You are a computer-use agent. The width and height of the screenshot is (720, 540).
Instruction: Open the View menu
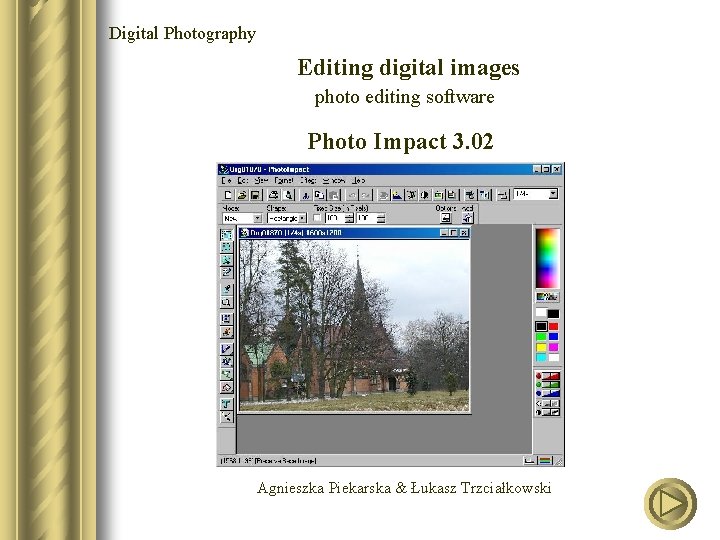tap(261, 181)
